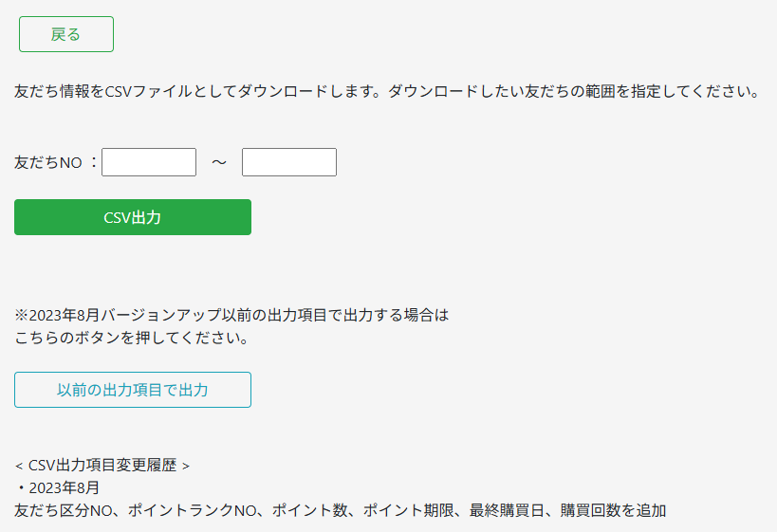
Task: Click the ※2023年8月バージョンアップ note line
Action: click(x=231, y=315)
